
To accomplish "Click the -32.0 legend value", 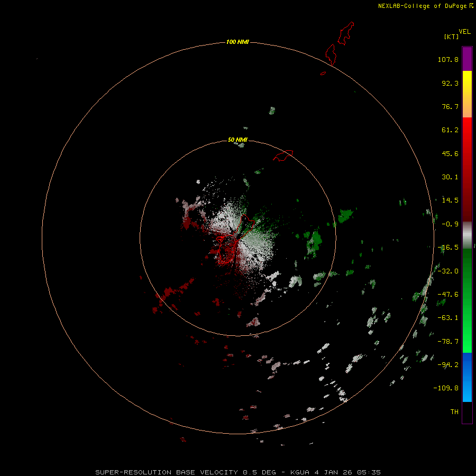I will click(x=448, y=271).
